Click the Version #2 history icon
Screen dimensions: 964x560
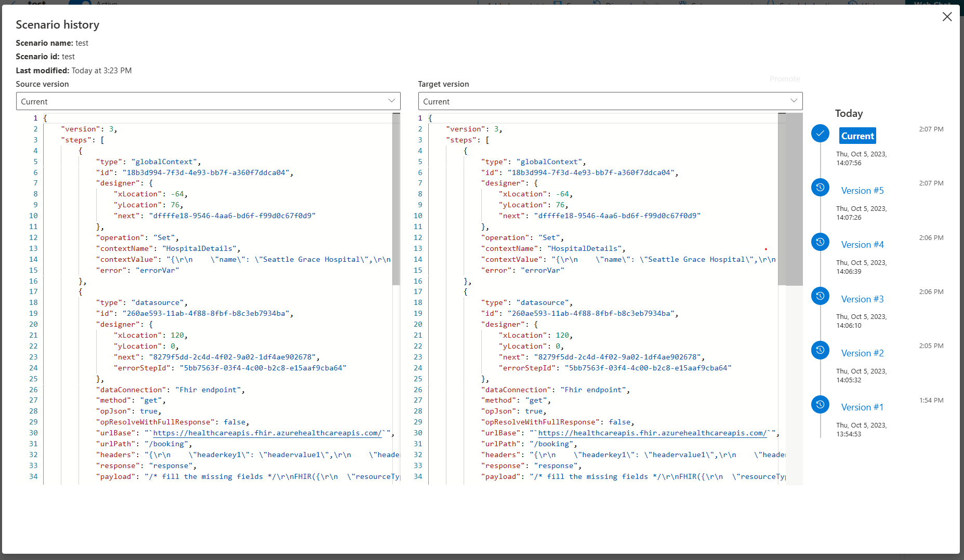pyautogui.click(x=820, y=350)
